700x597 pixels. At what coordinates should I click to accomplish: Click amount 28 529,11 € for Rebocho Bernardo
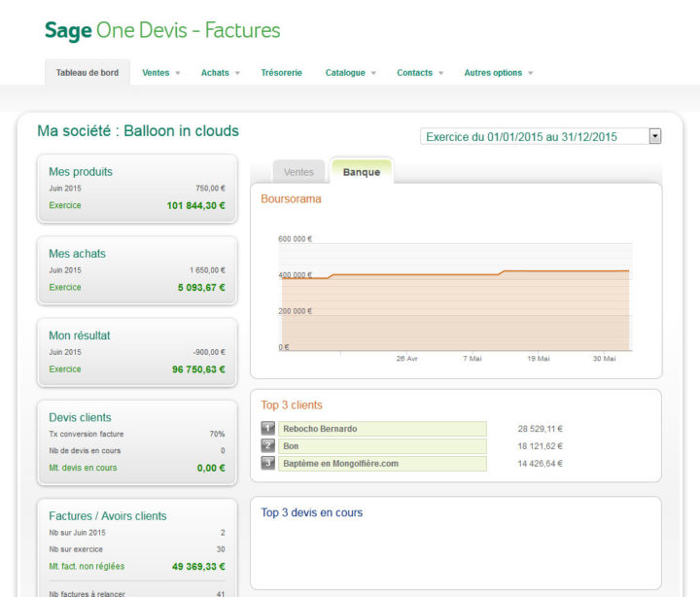pos(541,429)
